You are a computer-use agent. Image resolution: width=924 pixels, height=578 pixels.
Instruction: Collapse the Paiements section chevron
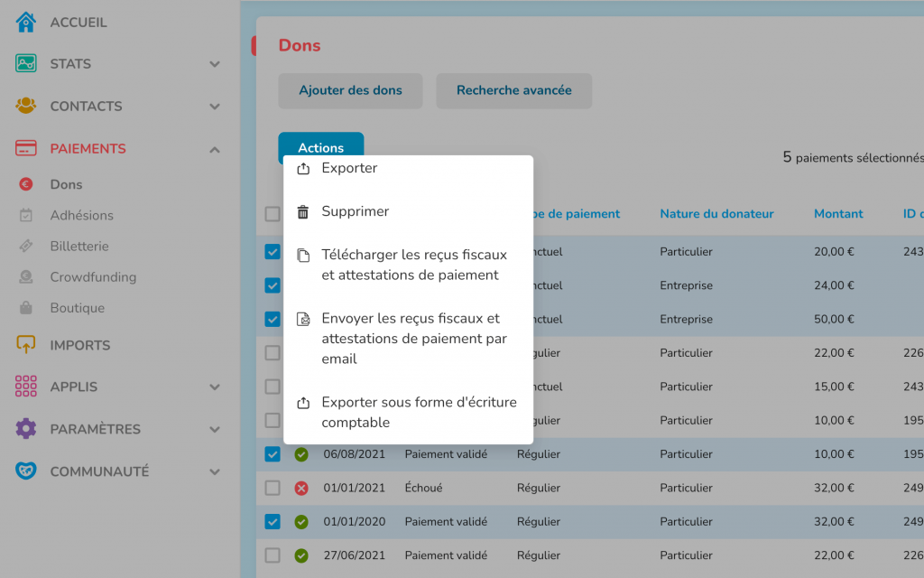[215, 149]
